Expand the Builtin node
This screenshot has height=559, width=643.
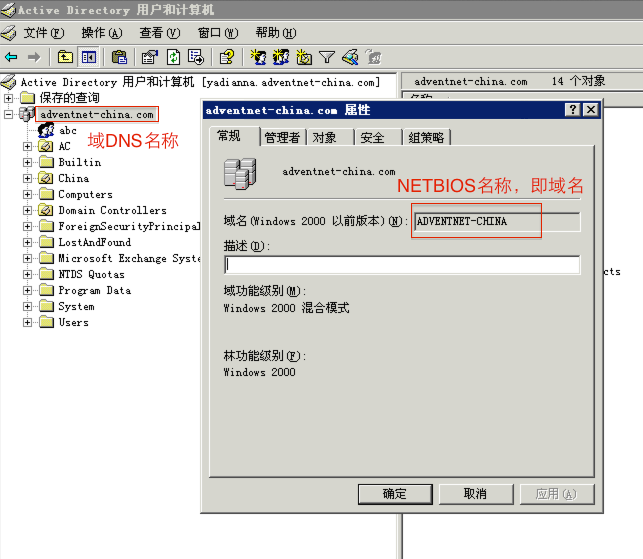(x=27, y=162)
